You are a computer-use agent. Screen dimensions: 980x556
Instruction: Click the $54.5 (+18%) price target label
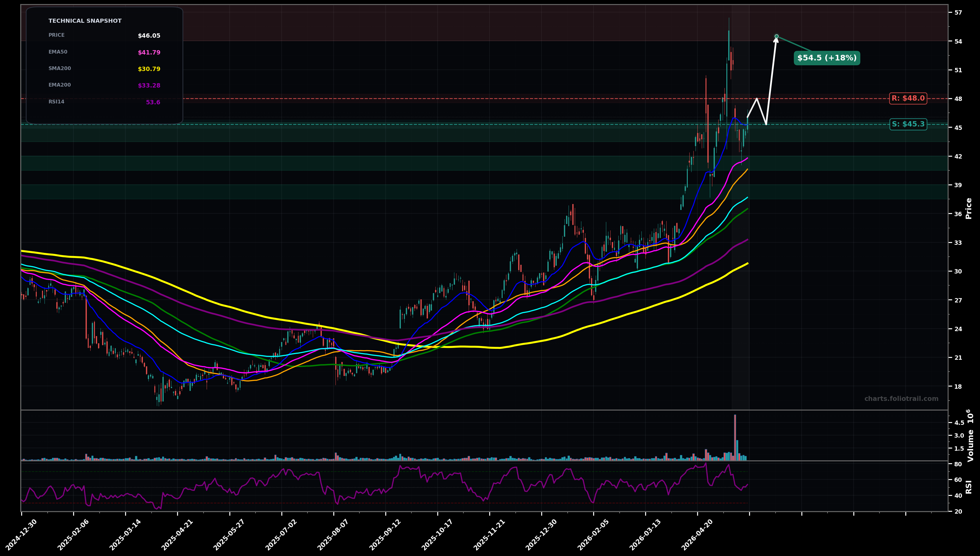coord(827,58)
